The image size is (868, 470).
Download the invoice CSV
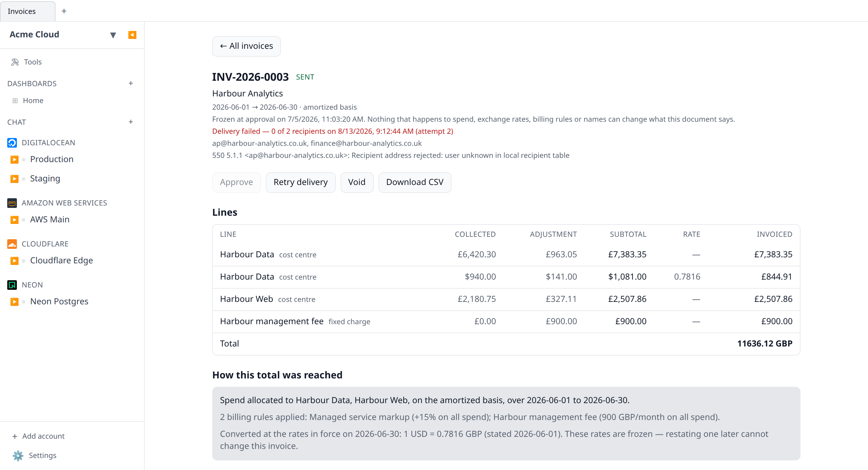coord(415,182)
